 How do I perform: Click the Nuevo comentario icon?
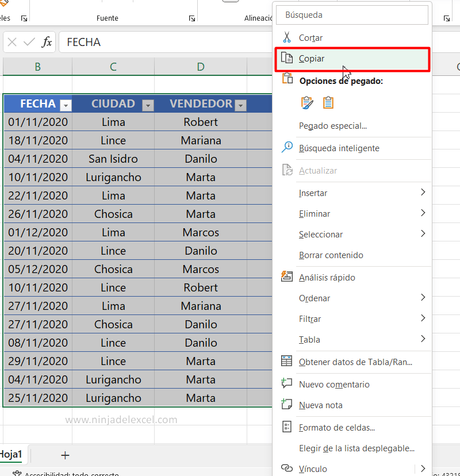coord(286,383)
